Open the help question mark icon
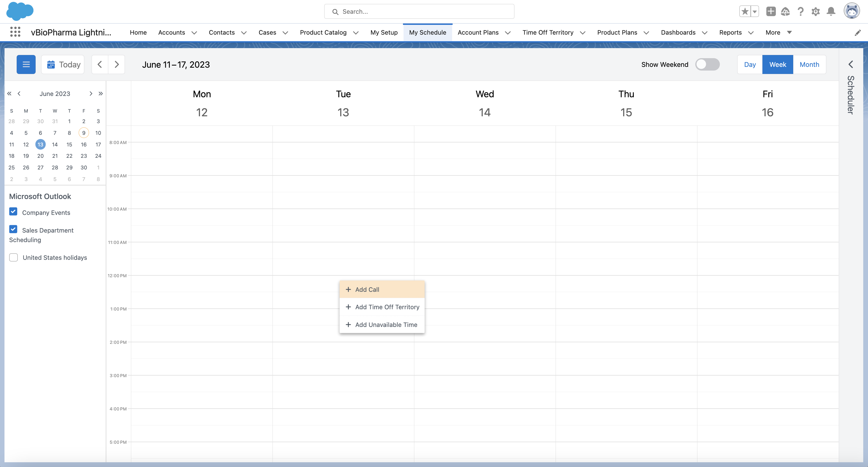 click(x=800, y=11)
